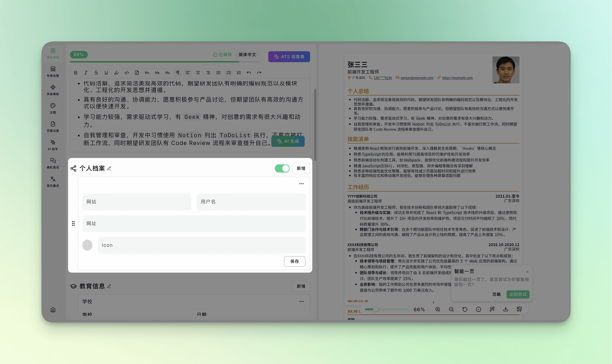The height and width of the screenshot is (364, 612).
Task: Open the 简体中文 language dropdown
Action: click(247, 55)
